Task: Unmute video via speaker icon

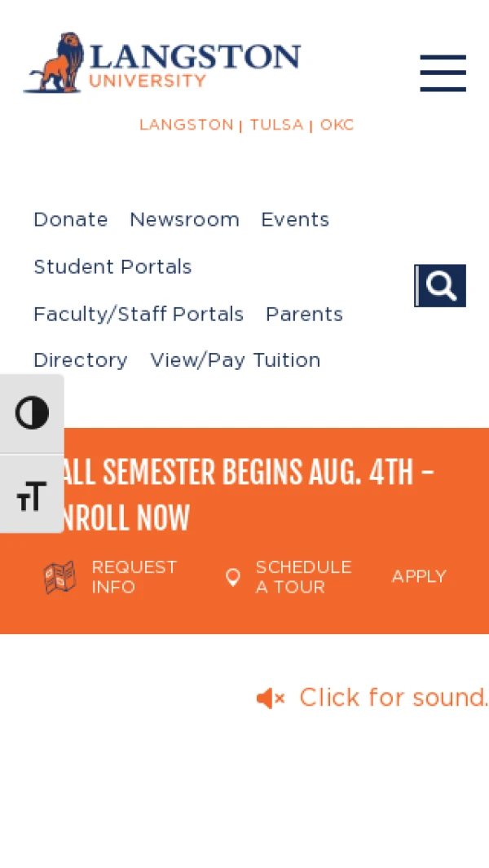Action: click(x=271, y=698)
